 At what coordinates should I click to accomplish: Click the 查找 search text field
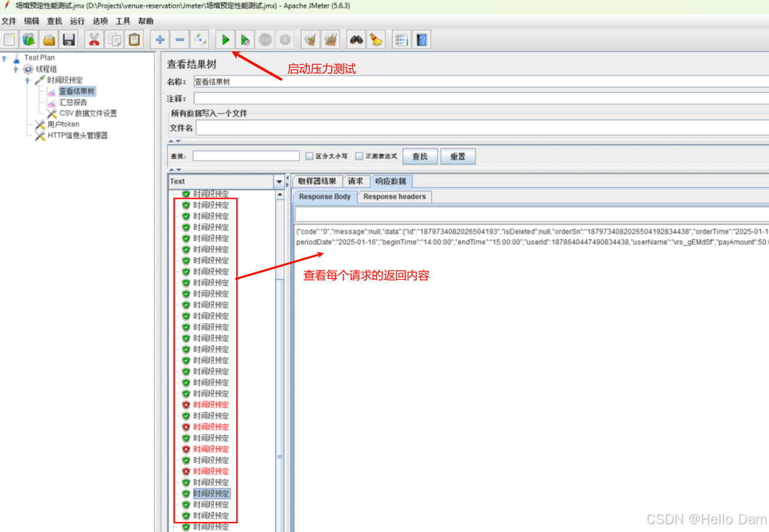[246, 156]
